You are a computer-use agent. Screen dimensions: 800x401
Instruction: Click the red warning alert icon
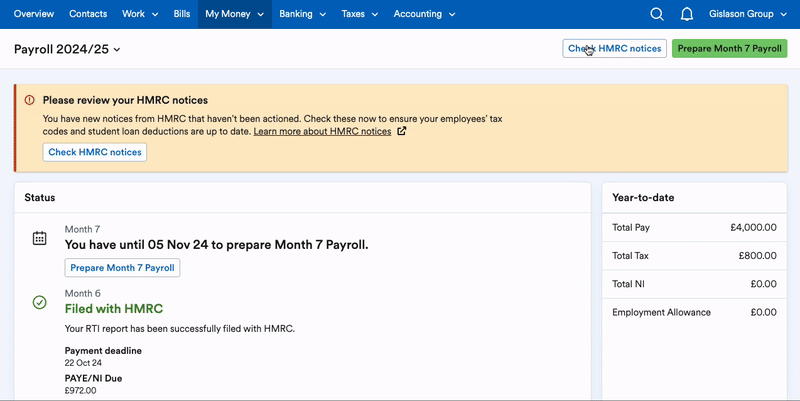click(30, 100)
